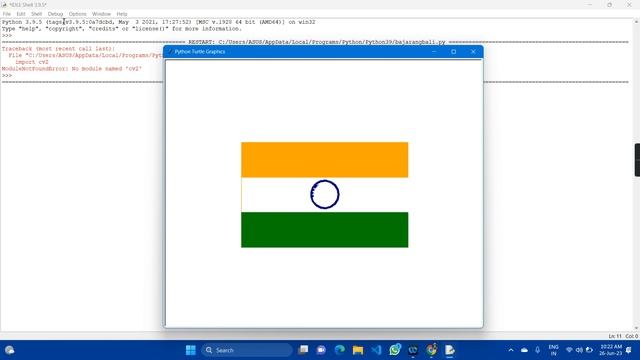This screenshot has height=360, width=640.
Task: Open the Shell menu in IDLE
Action: (36, 14)
